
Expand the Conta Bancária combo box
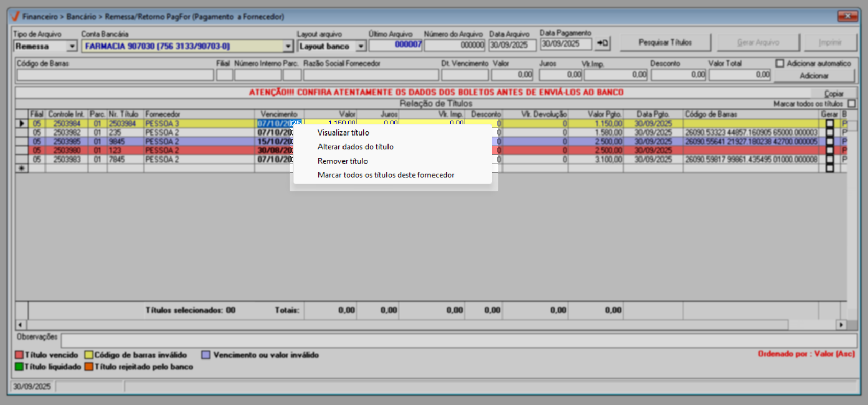tap(288, 47)
